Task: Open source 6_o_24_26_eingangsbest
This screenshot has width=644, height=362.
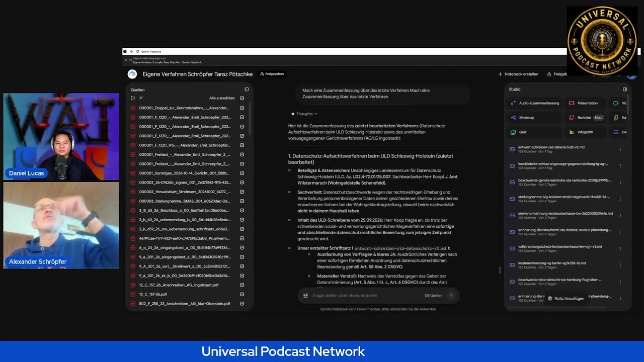Action: coord(184,247)
